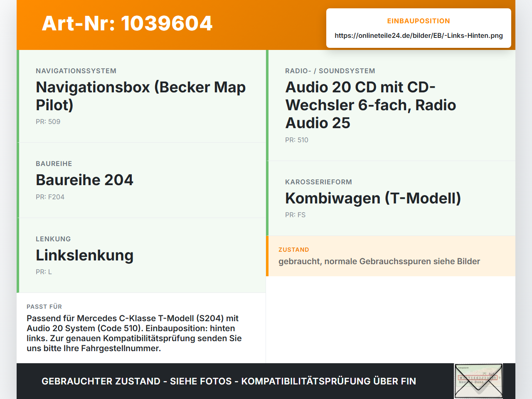The image size is (532, 399).
Task: Select the Audio 20 CD soundsystem card
Action: click(391, 105)
